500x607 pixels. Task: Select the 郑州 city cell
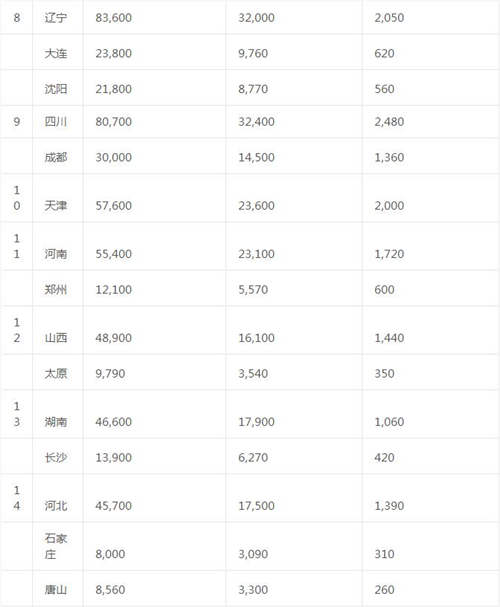click(x=56, y=290)
